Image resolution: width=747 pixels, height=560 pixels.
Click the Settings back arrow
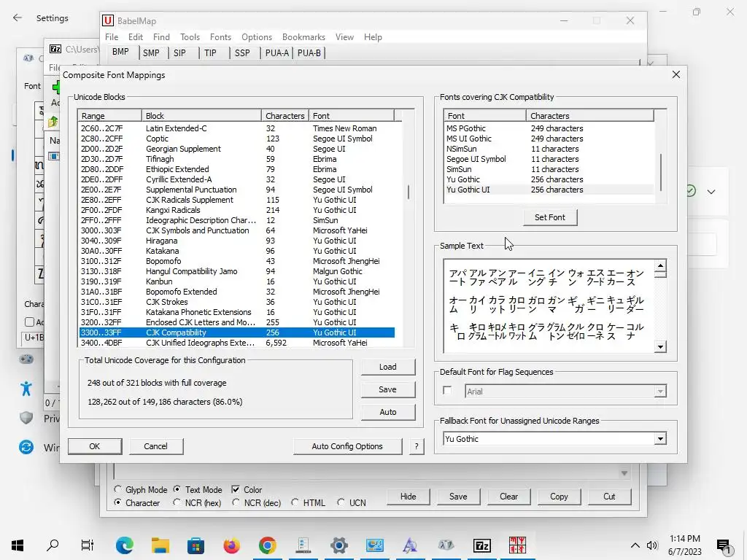tap(18, 18)
